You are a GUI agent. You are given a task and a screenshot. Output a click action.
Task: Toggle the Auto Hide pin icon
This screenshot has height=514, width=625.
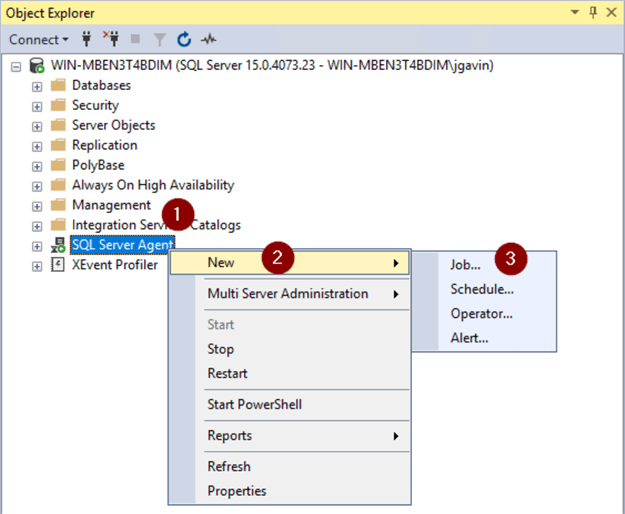[x=593, y=12]
